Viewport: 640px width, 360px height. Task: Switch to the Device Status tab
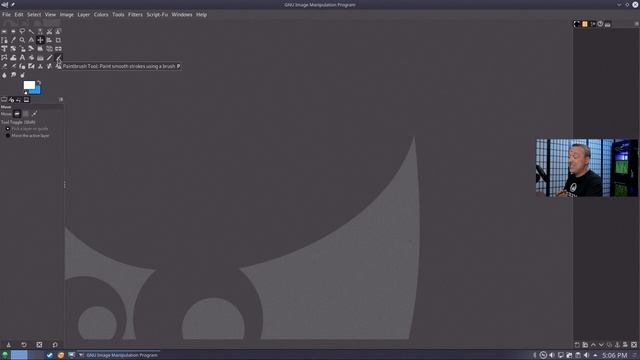coord(11,100)
